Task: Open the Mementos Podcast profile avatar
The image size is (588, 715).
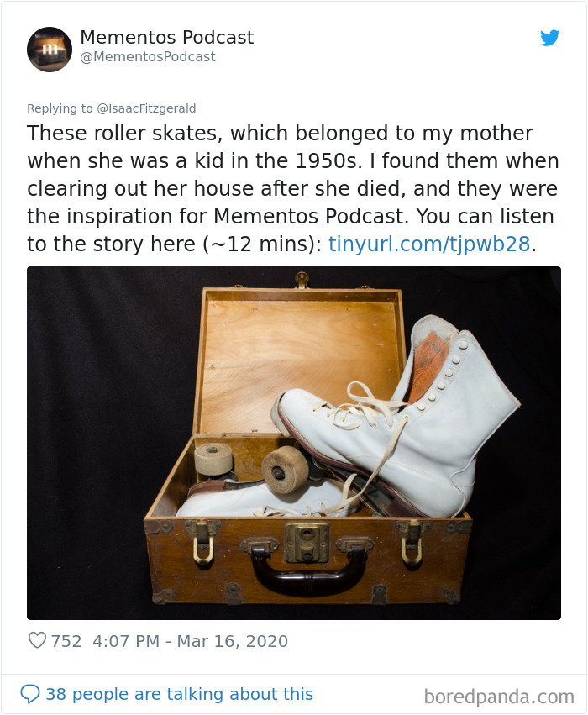Action: [x=50, y=50]
